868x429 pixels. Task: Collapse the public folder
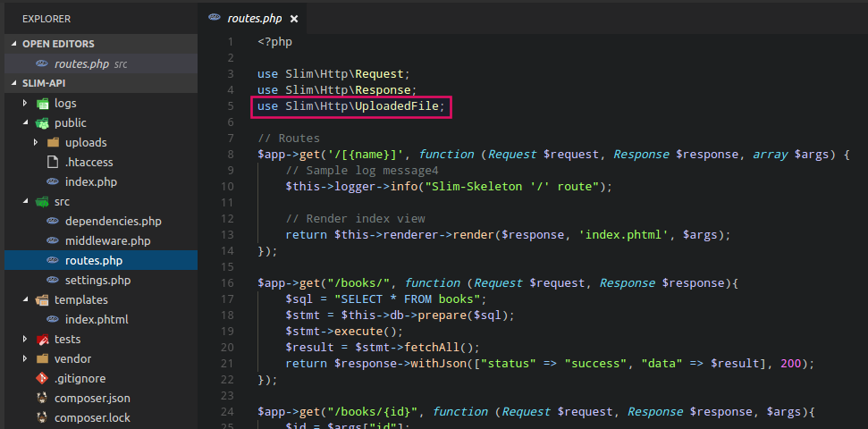click(26, 123)
